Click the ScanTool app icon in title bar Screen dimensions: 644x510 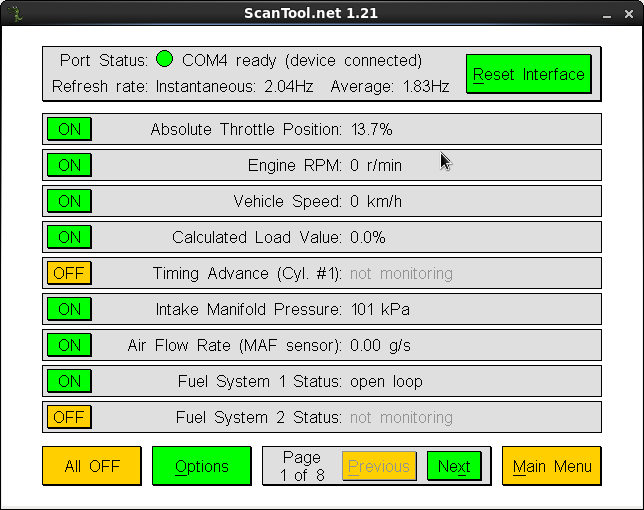16,14
